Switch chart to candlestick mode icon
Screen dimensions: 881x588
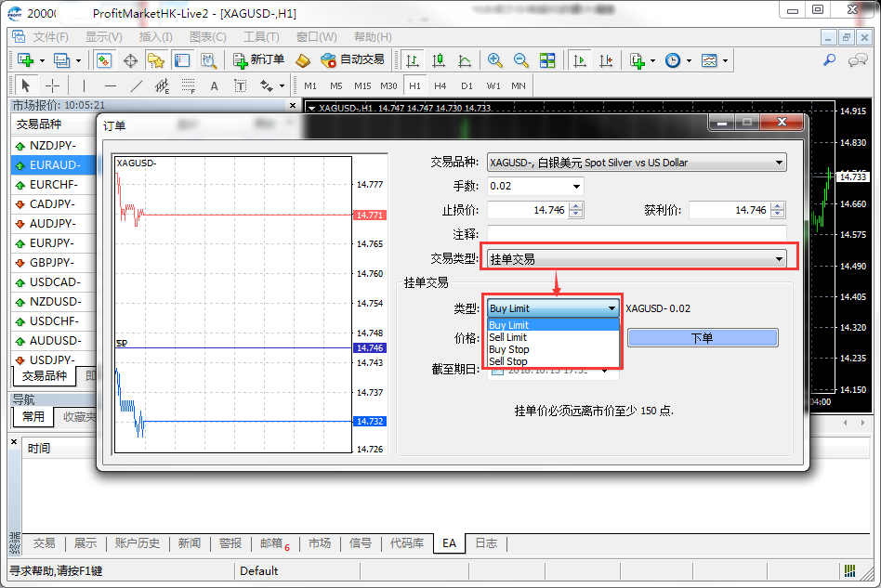coord(437,60)
